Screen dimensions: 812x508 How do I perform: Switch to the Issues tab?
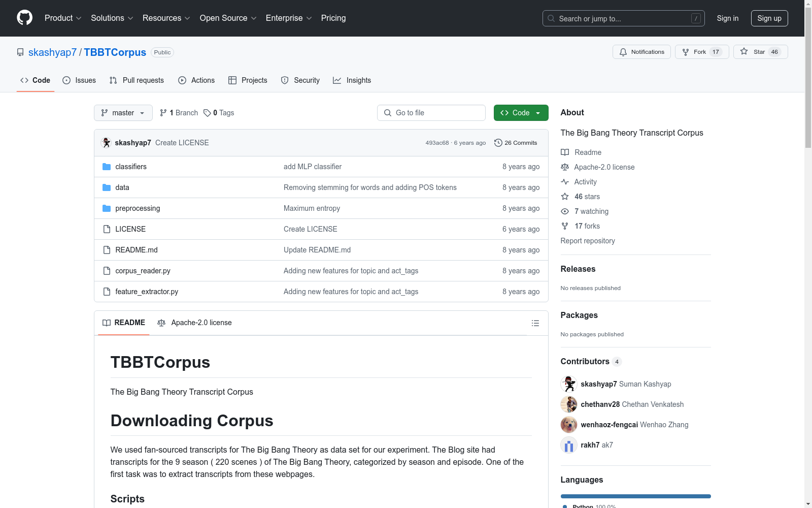(x=79, y=80)
